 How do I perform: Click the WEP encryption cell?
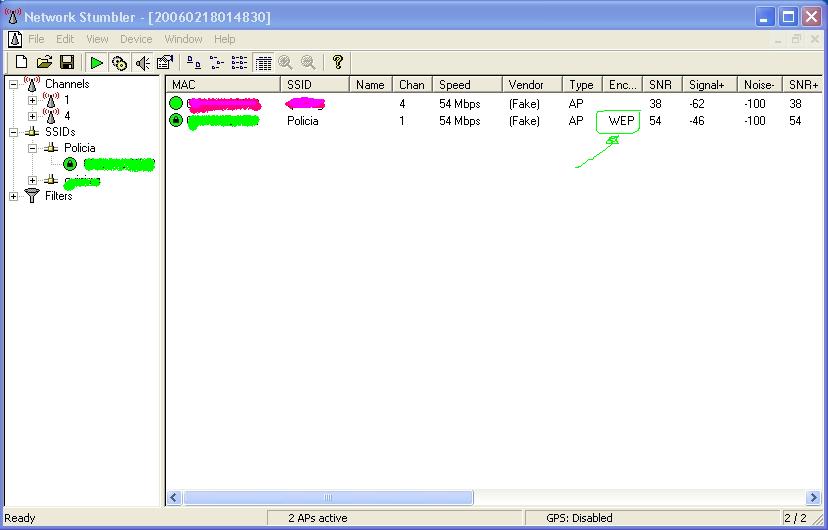tap(622, 121)
